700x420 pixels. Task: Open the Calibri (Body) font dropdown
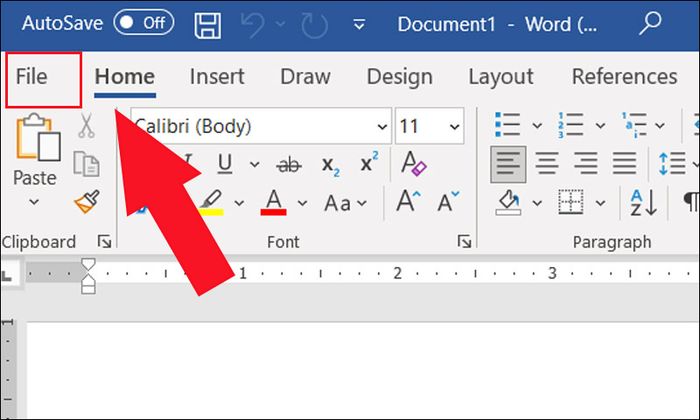point(382,127)
